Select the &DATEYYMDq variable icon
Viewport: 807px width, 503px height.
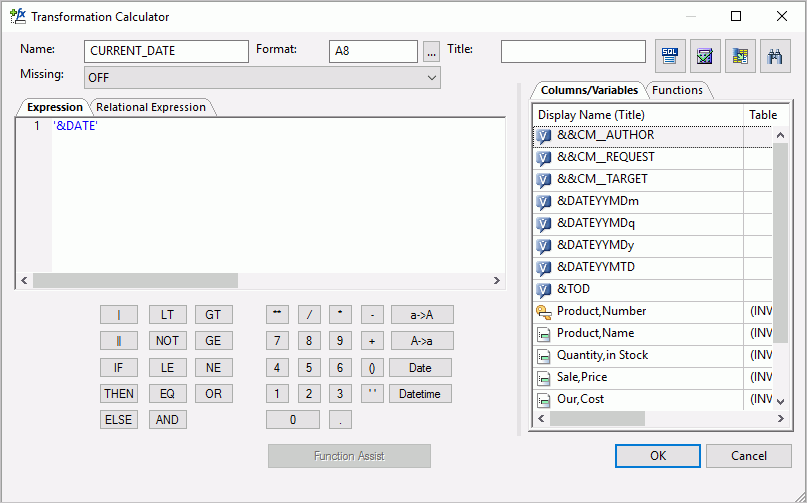[543, 224]
